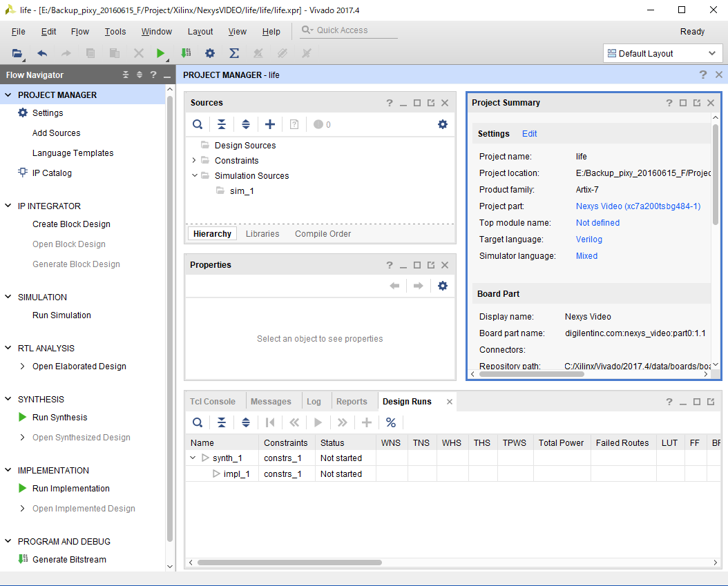The width and height of the screenshot is (728, 586).
Task: Expand all in the Sources panel
Action: [x=246, y=124]
